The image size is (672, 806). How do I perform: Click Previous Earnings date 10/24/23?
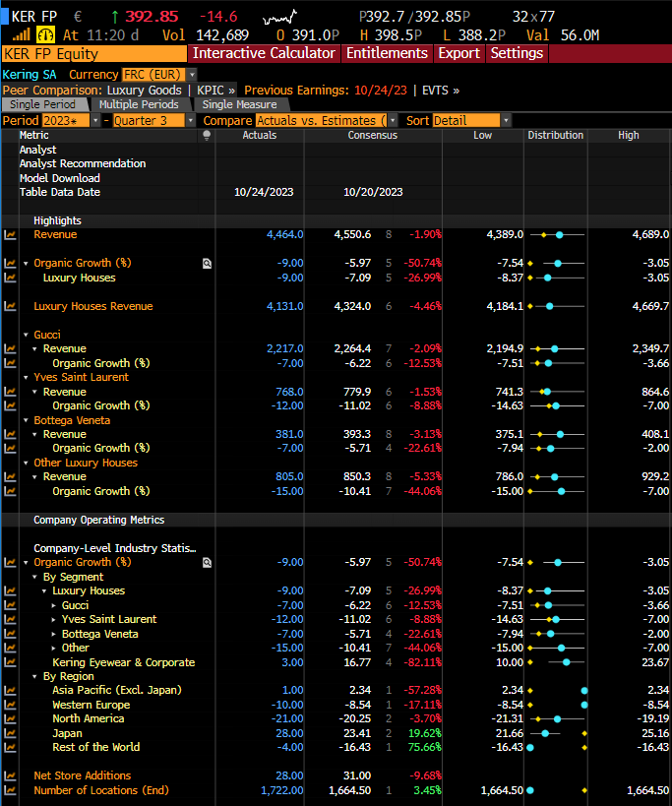click(x=381, y=91)
